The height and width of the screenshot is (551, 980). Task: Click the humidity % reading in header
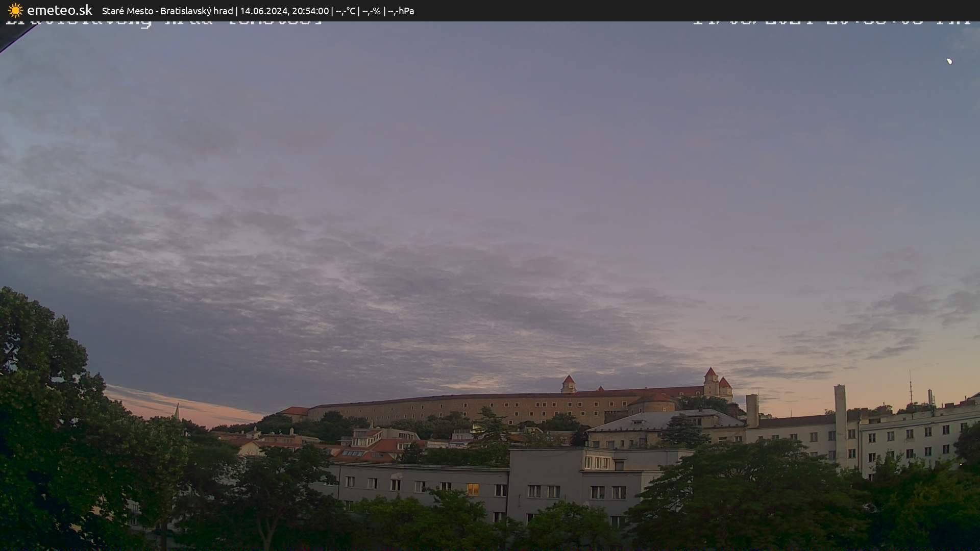coord(371,11)
